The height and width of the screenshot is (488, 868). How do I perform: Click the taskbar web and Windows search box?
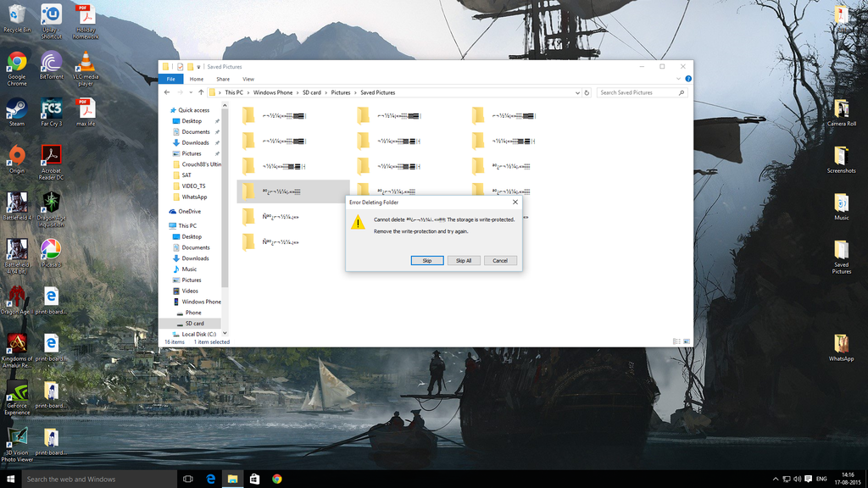pyautogui.click(x=99, y=480)
